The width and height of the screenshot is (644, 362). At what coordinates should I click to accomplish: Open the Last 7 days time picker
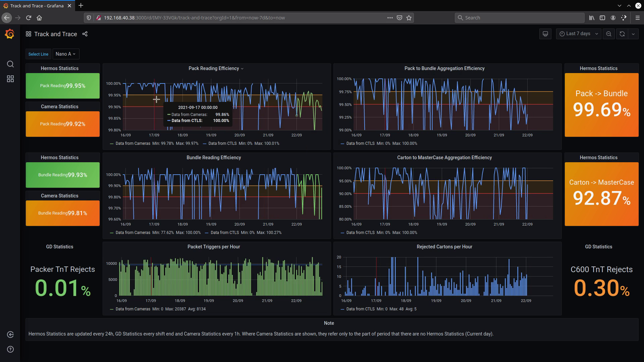578,34
